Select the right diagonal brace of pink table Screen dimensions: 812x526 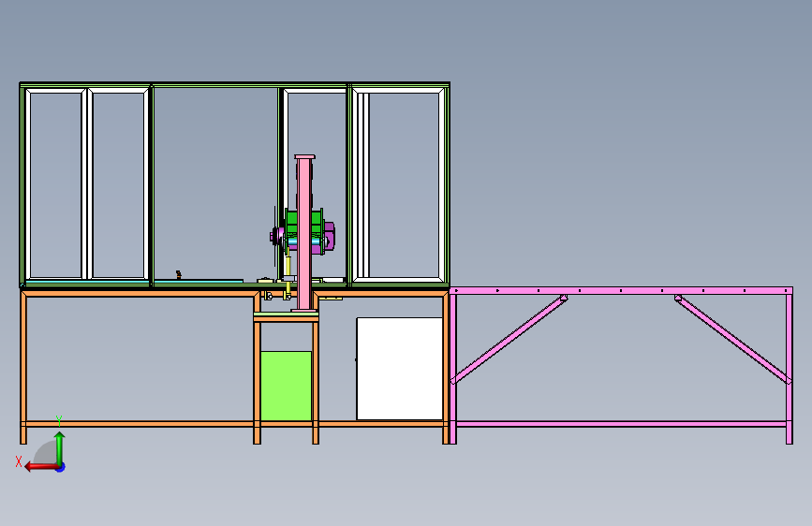[732, 340]
